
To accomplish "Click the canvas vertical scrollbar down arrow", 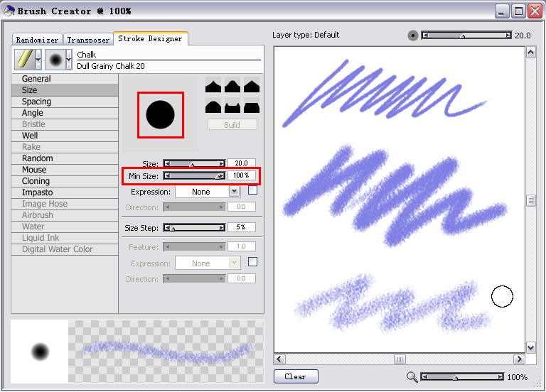I will pyautogui.click(x=530, y=347).
